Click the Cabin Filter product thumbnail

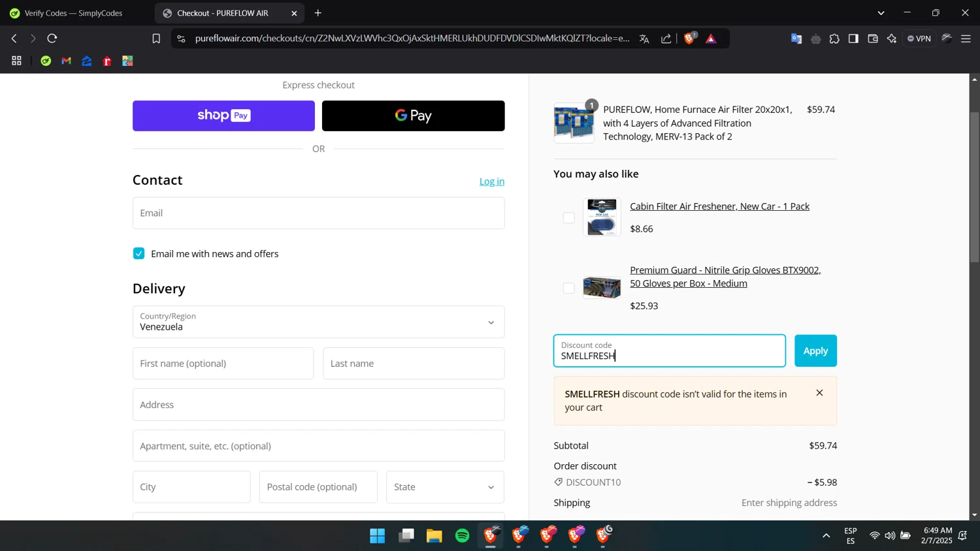[602, 217]
